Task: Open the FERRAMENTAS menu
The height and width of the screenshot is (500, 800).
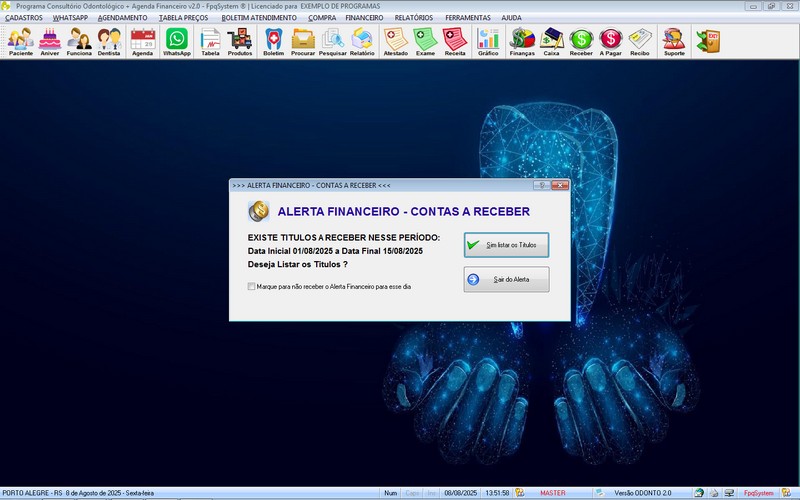Action: (468, 17)
